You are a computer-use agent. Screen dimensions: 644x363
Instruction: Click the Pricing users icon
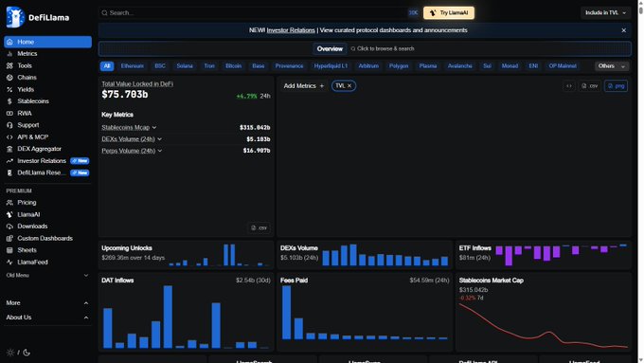click(9, 203)
